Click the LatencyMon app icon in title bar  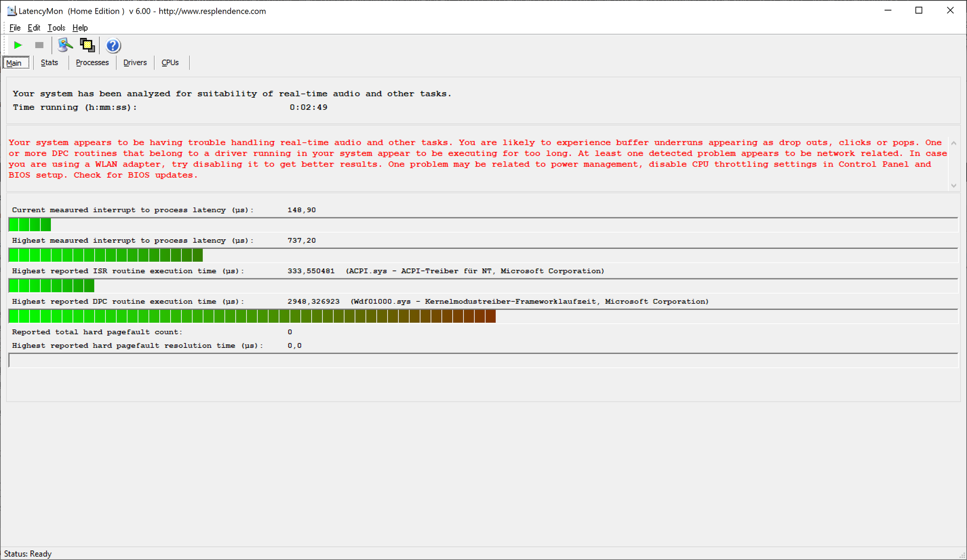click(x=11, y=11)
